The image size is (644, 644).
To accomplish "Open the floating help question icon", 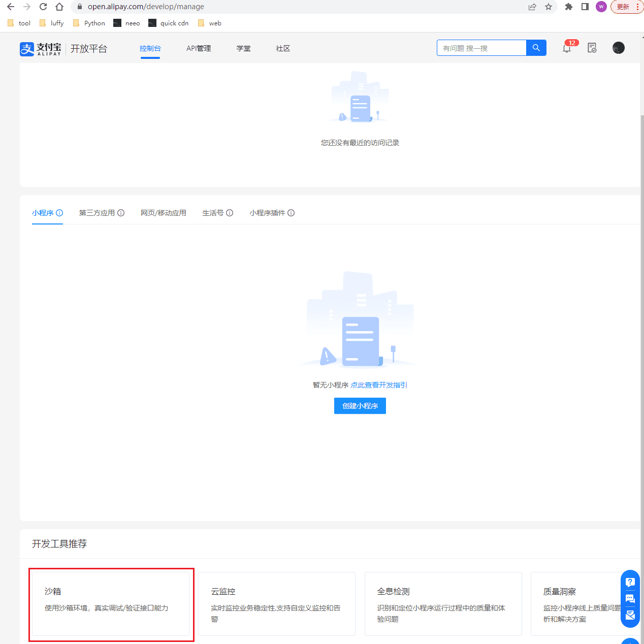I will point(630,582).
